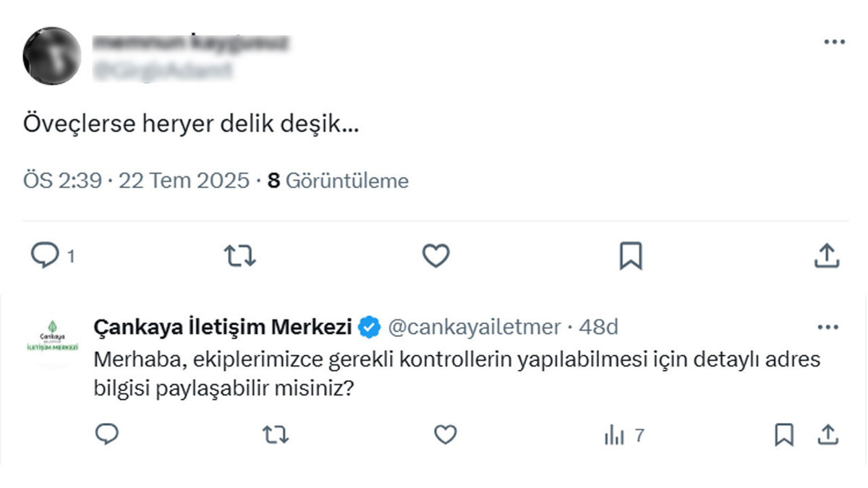Screen dimensions: 868x488
Task: Click the @cankayailetmer handle
Action: [475, 328]
